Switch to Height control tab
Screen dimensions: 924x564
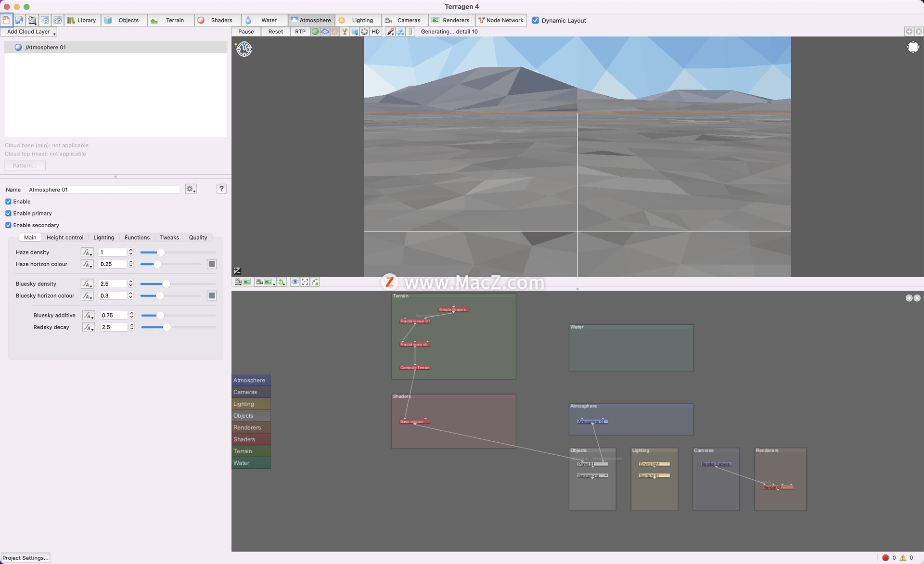65,237
